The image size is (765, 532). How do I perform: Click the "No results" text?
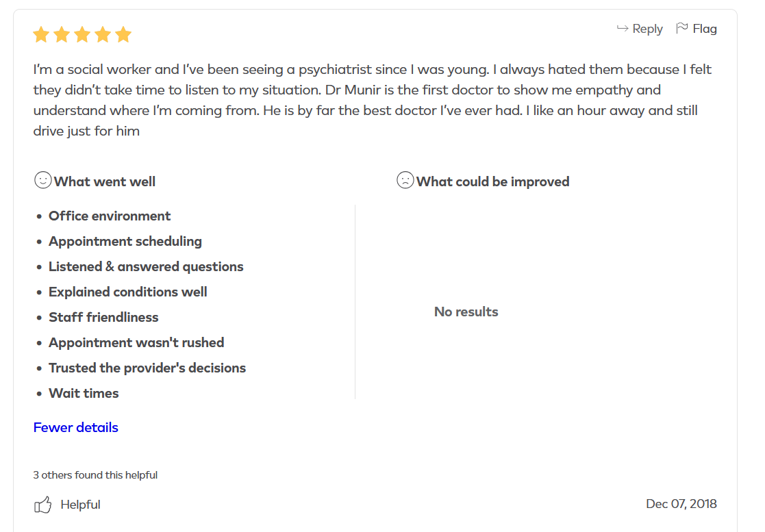click(x=466, y=312)
